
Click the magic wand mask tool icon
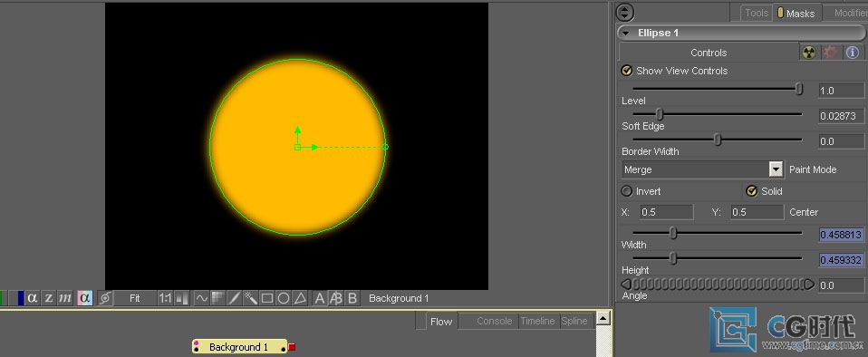[x=251, y=298]
